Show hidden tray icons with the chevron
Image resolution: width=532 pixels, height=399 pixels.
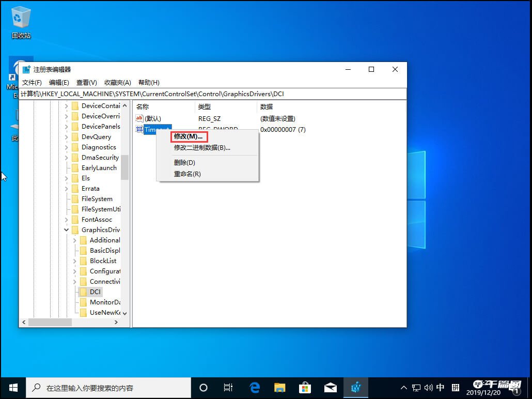pyautogui.click(x=403, y=387)
